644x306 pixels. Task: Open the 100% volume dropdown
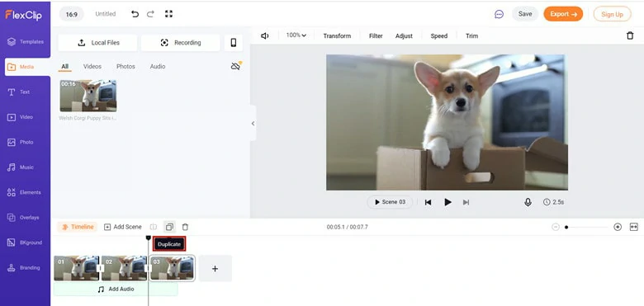[296, 35]
